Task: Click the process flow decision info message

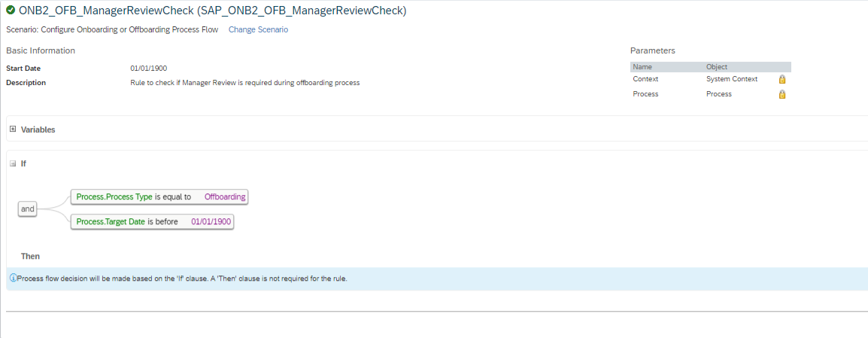Action: [182, 279]
